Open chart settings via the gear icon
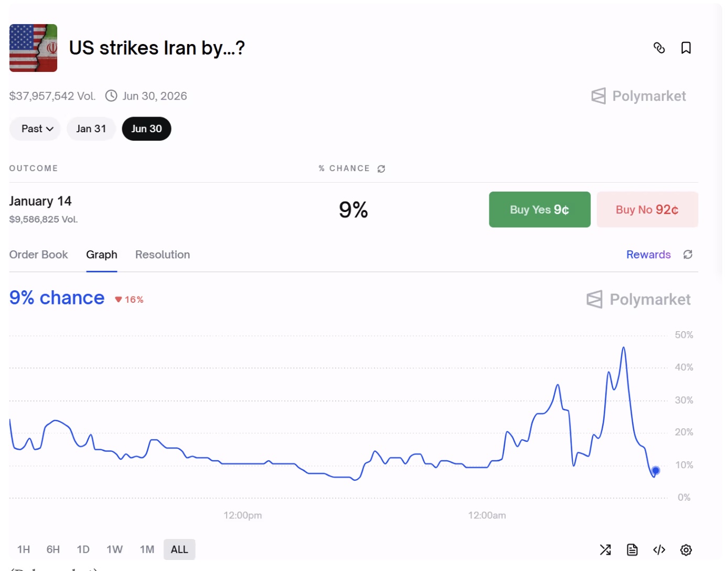Viewport: 728px width, 571px height. coord(685,549)
